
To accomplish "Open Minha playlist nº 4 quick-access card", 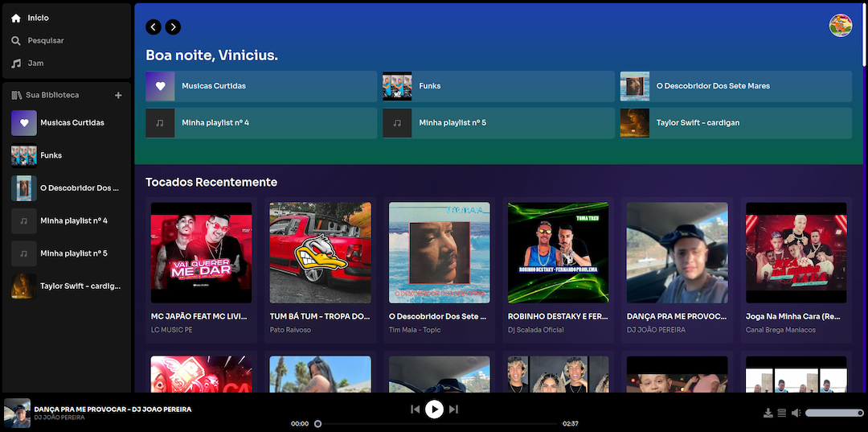I will pyautogui.click(x=261, y=123).
